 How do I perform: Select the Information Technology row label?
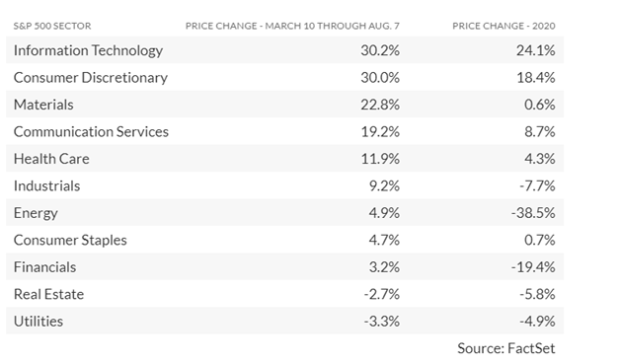88,51
